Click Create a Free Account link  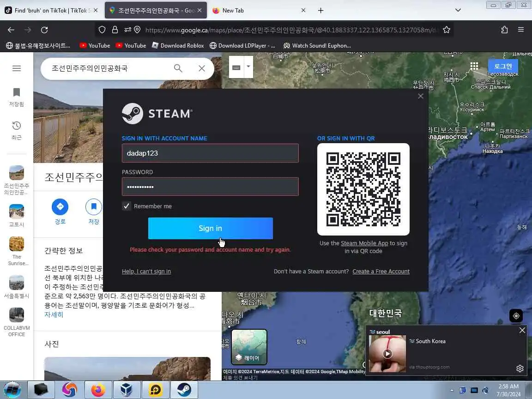[381, 272]
